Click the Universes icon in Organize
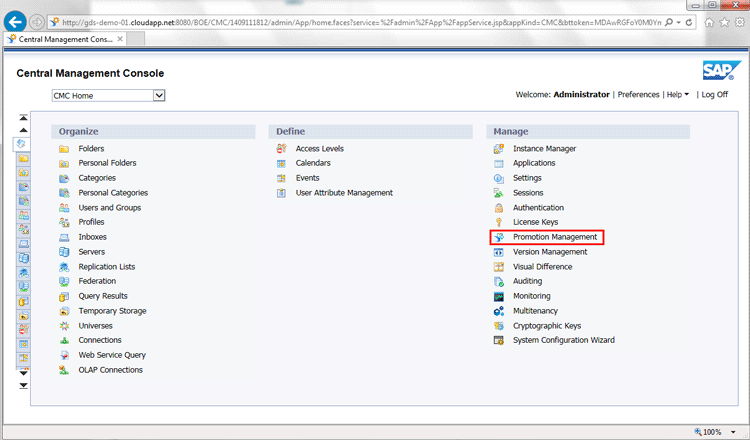The image size is (750, 440). [x=64, y=326]
